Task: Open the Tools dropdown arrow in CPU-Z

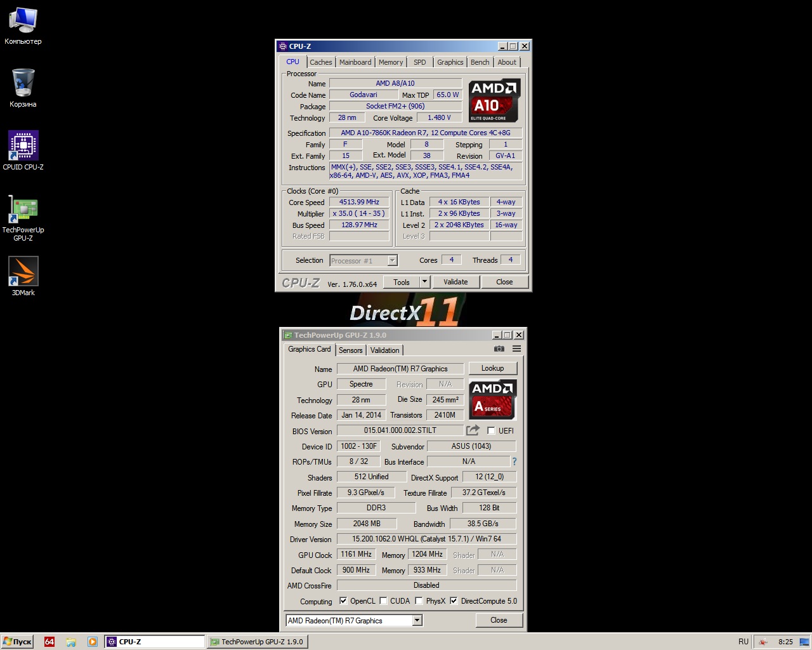Action: click(424, 282)
